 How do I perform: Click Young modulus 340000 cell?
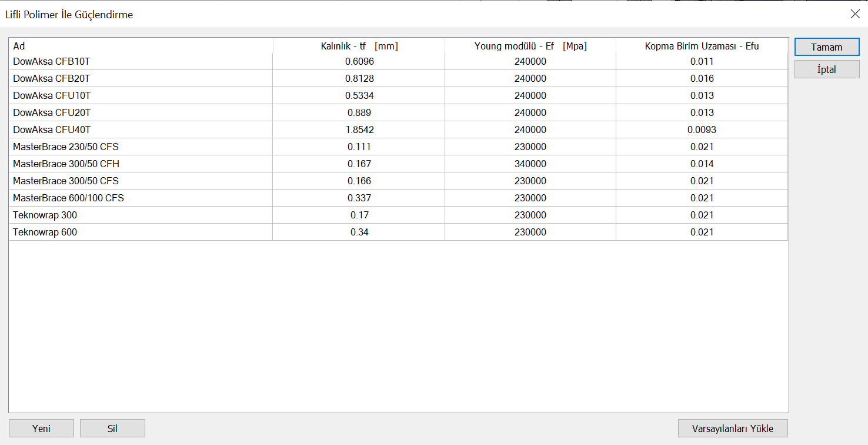530,164
